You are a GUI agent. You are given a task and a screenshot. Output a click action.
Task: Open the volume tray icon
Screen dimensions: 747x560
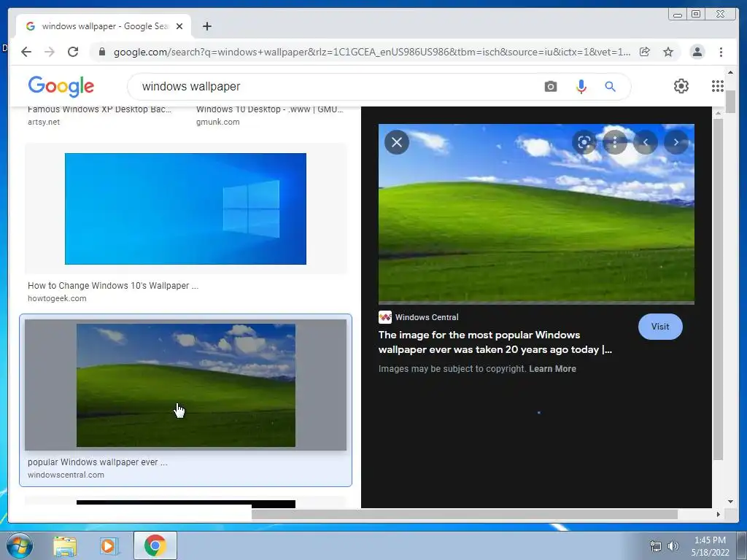[x=673, y=546]
